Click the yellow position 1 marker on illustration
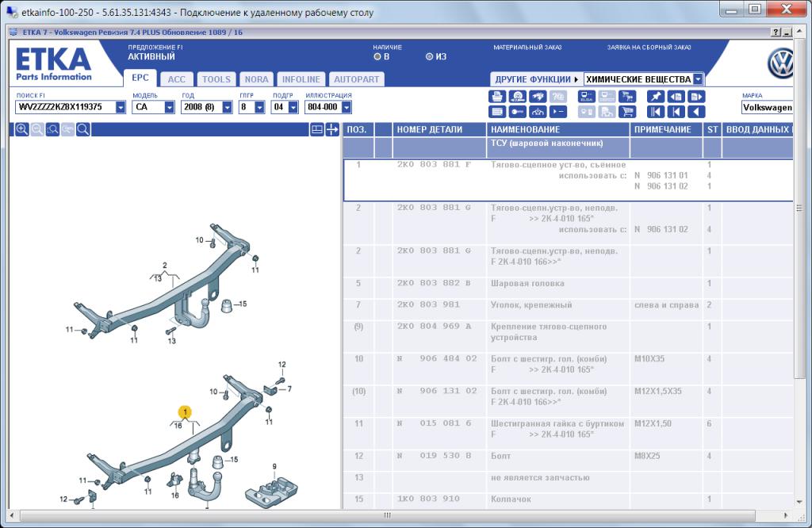The width and height of the screenshot is (812, 528). tap(185, 412)
